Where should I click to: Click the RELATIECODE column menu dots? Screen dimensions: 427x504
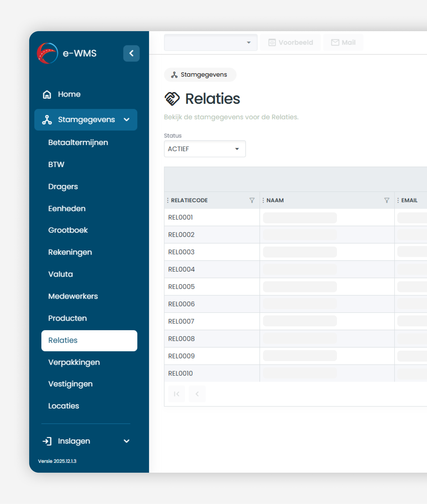(167, 200)
